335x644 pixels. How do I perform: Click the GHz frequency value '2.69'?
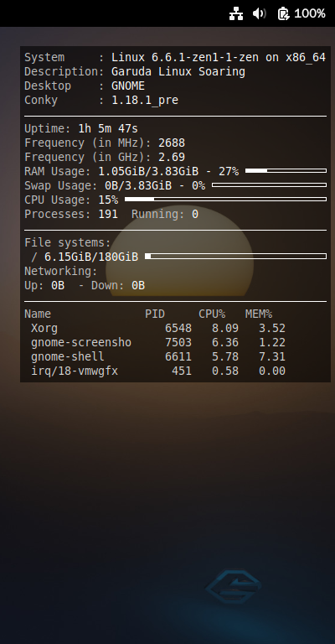point(172,158)
